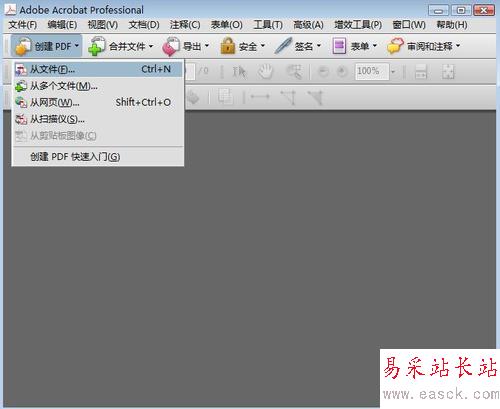500x409 pixels.
Task: Click the 安全 toolbar label
Action: point(248,46)
